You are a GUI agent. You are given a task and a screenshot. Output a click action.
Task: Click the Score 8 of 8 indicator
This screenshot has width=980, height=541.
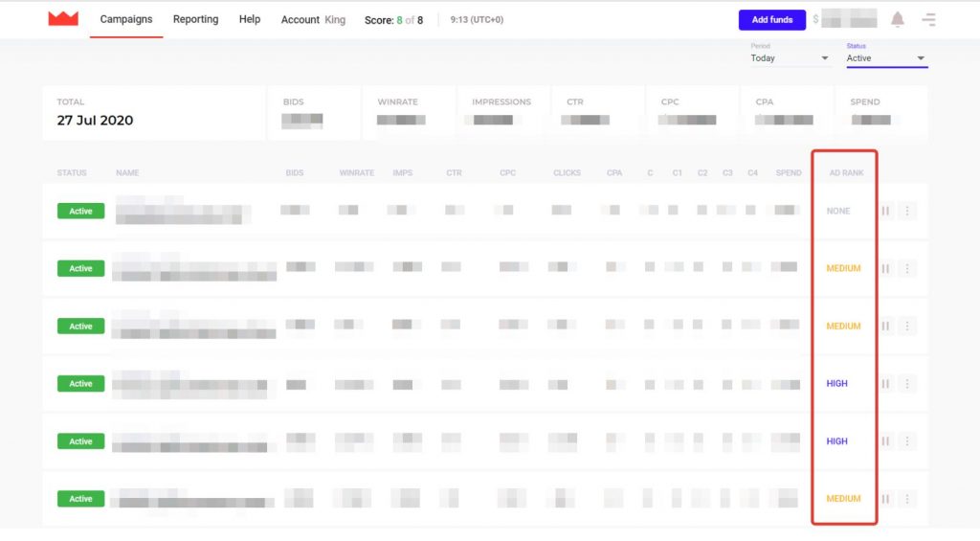pyautogui.click(x=393, y=20)
